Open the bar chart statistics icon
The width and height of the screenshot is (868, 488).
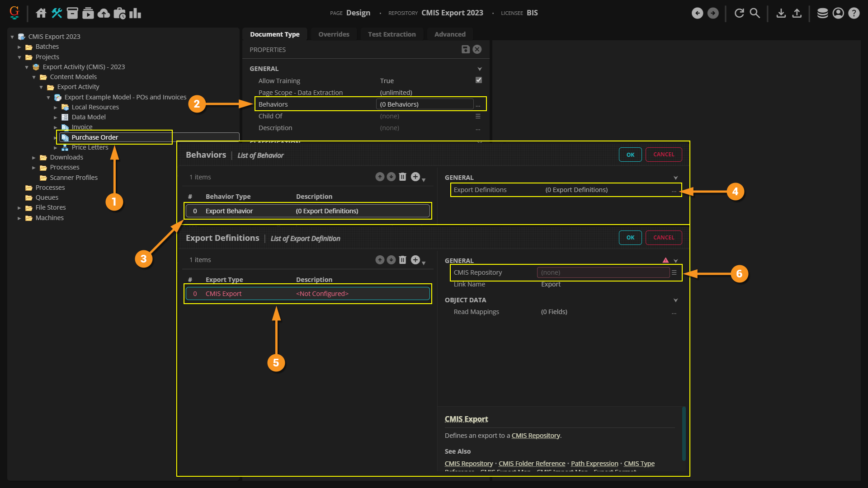(135, 13)
